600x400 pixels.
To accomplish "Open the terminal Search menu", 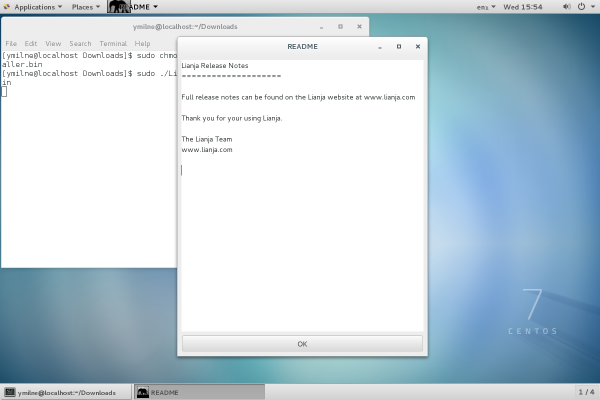I will tap(80, 44).
